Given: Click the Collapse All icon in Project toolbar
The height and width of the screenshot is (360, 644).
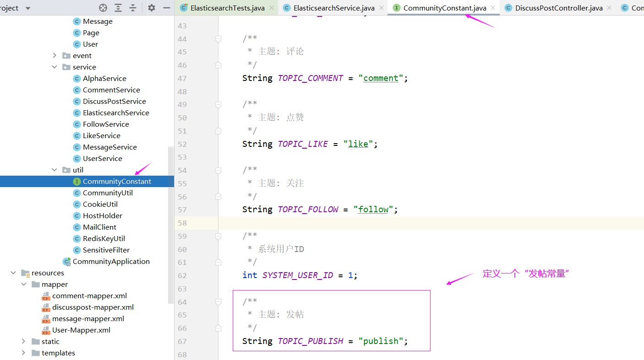Looking at the screenshot, I should point(133,8).
